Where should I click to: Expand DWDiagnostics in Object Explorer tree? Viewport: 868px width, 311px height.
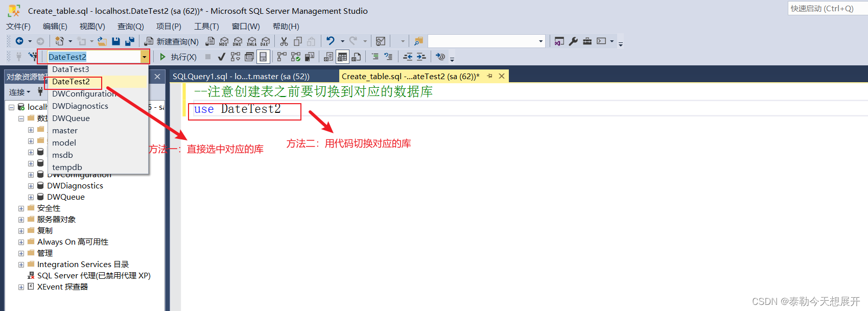point(31,186)
